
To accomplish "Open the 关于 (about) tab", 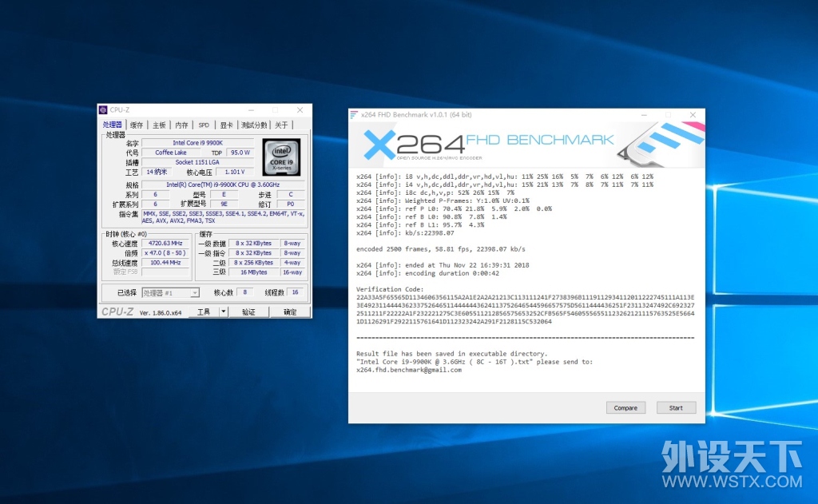I will [x=282, y=125].
